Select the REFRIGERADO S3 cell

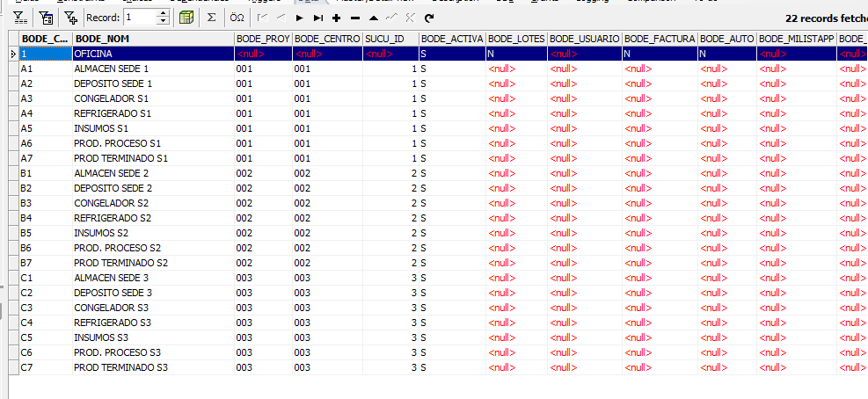pos(153,323)
